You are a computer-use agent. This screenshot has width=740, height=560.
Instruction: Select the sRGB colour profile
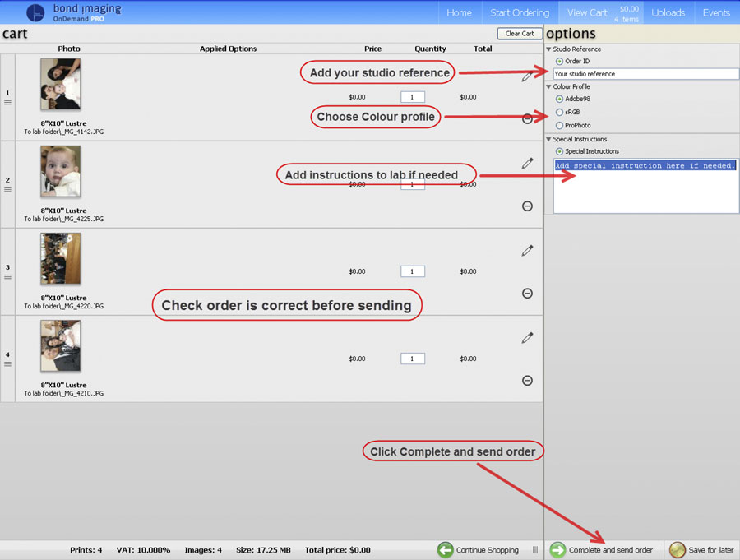tap(560, 112)
